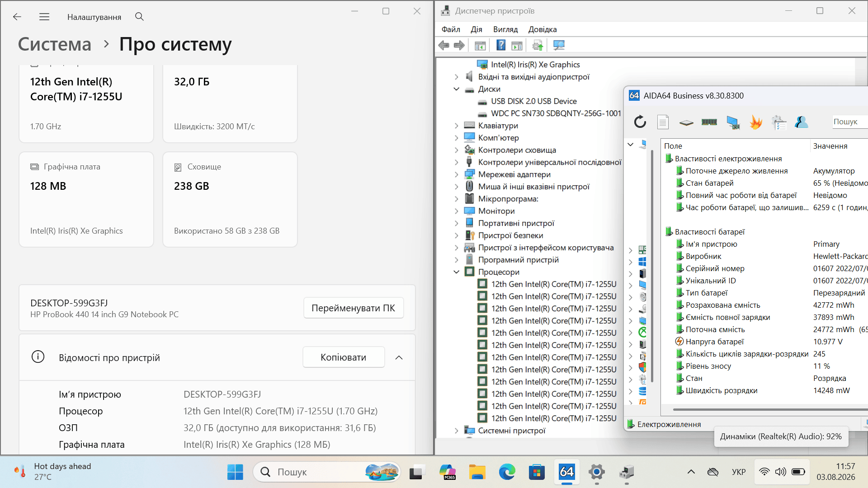The width and height of the screenshot is (868, 488).
Task: Collapse the Відомості про пристрій section
Action: 399,357
